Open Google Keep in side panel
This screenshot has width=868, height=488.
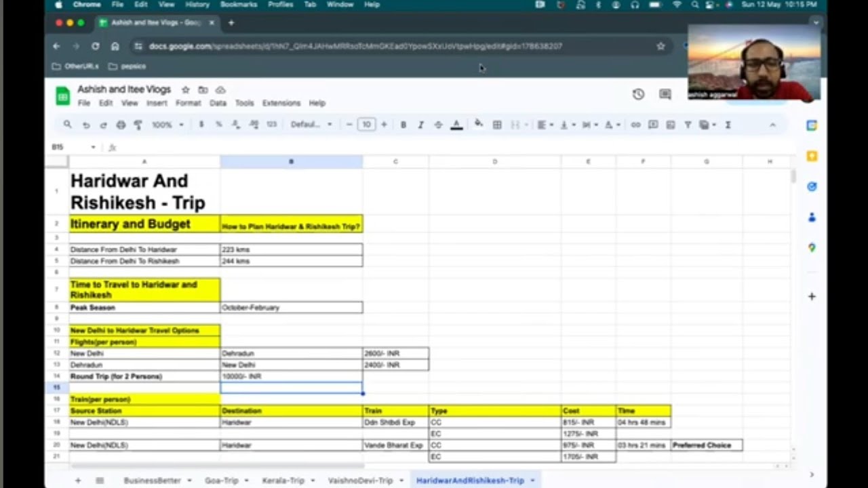[812, 156]
